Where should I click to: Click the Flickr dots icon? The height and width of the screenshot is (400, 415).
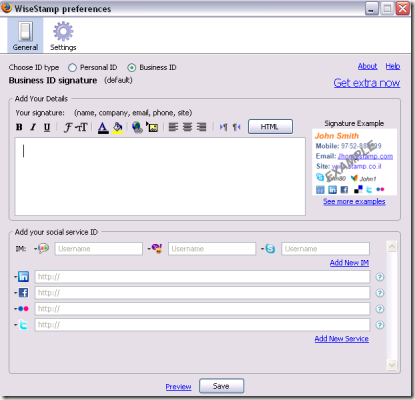23,309
